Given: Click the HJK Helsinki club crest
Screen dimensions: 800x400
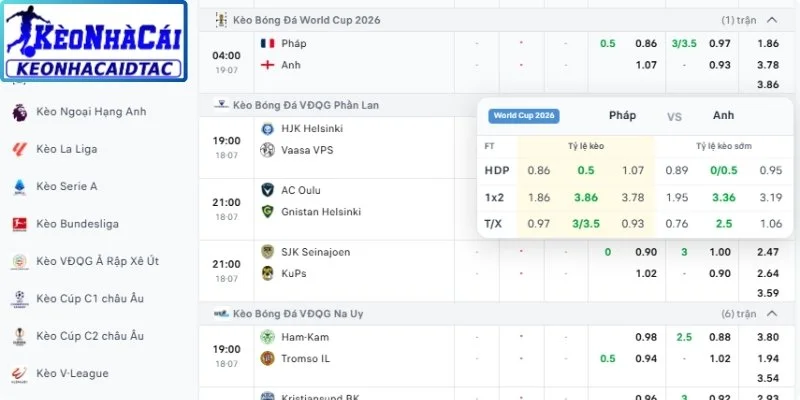Looking at the screenshot, I should (x=267, y=129).
